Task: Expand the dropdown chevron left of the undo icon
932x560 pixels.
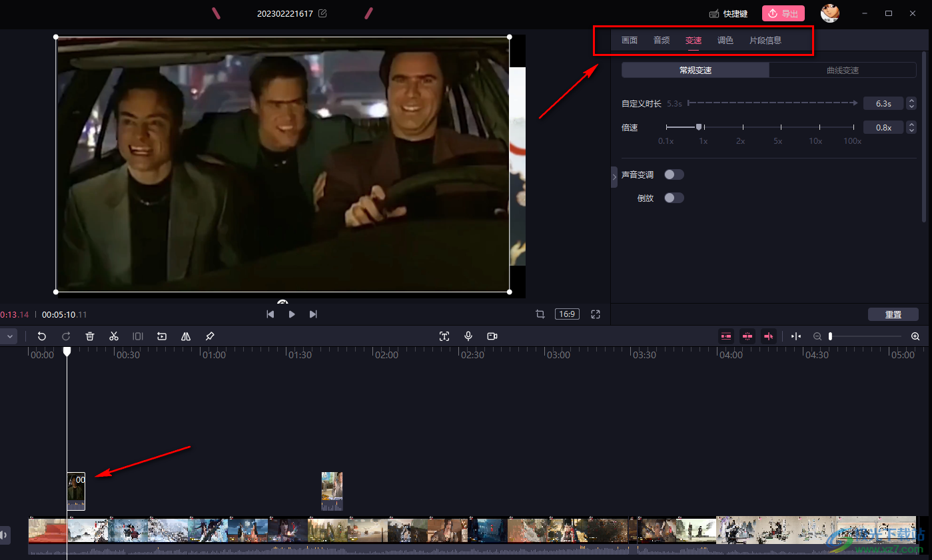Action: tap(9, 336)
